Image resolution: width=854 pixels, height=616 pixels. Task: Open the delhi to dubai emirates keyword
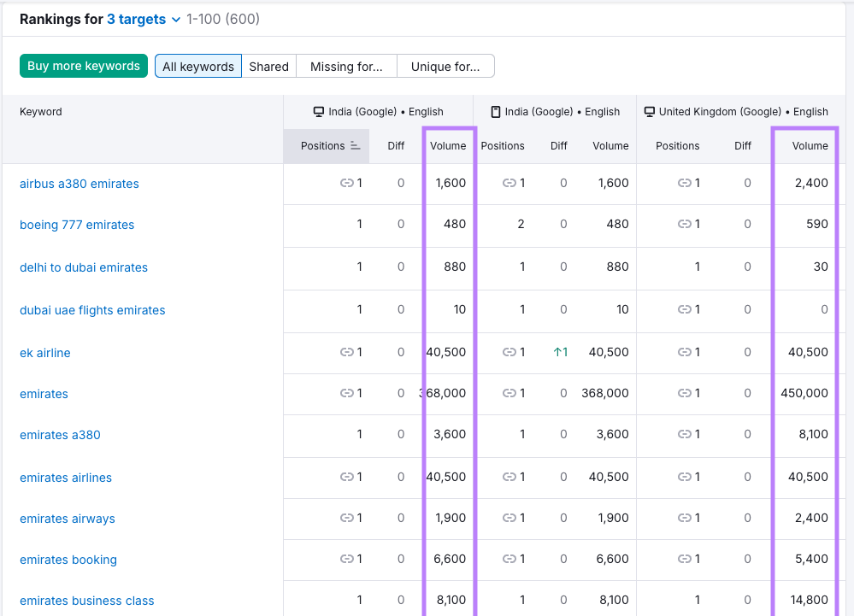coord(84,267)
